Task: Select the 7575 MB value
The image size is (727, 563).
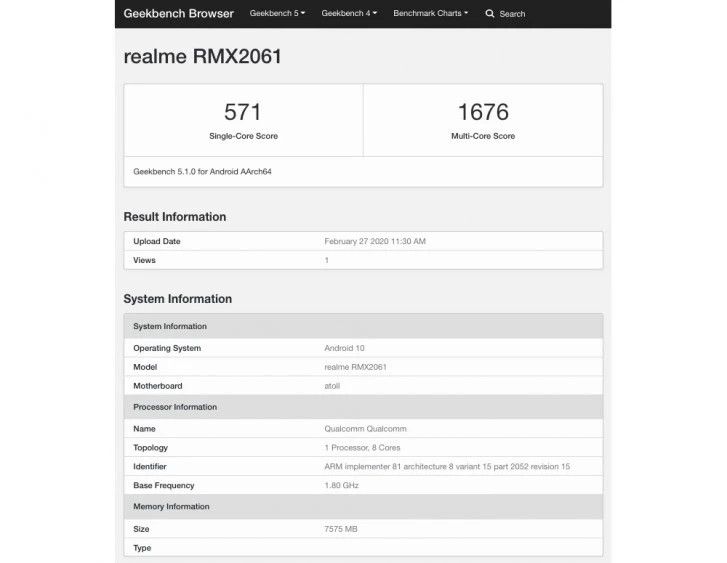Action: pyautogui.click(x=341, y=529)
